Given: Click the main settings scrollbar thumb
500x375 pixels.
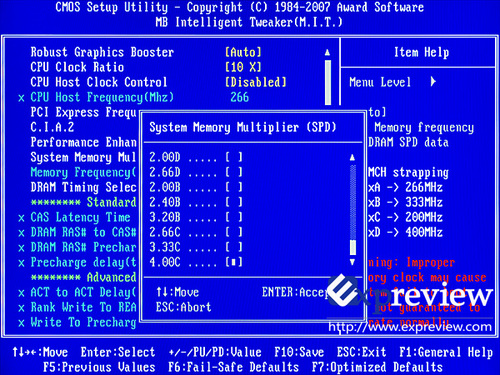Looking at the screenshot, I should (x=328, y=82).
